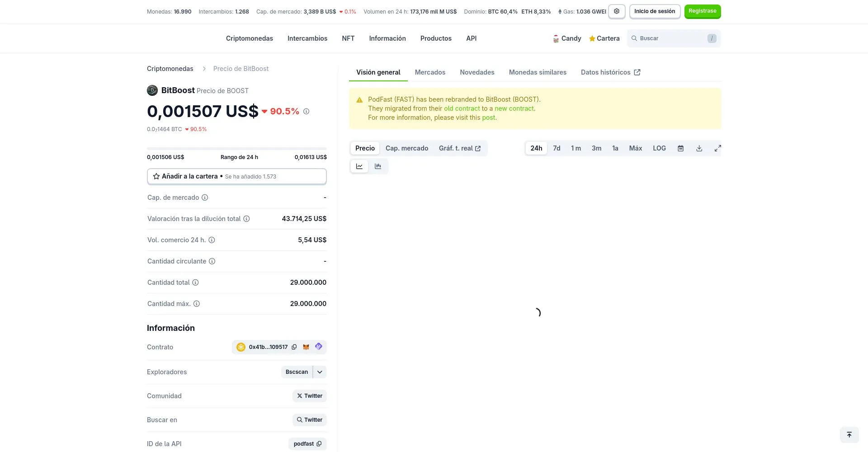
Task: Click info icon for Vol. comercio 24 h.
Action: click(x=212, y=240)
